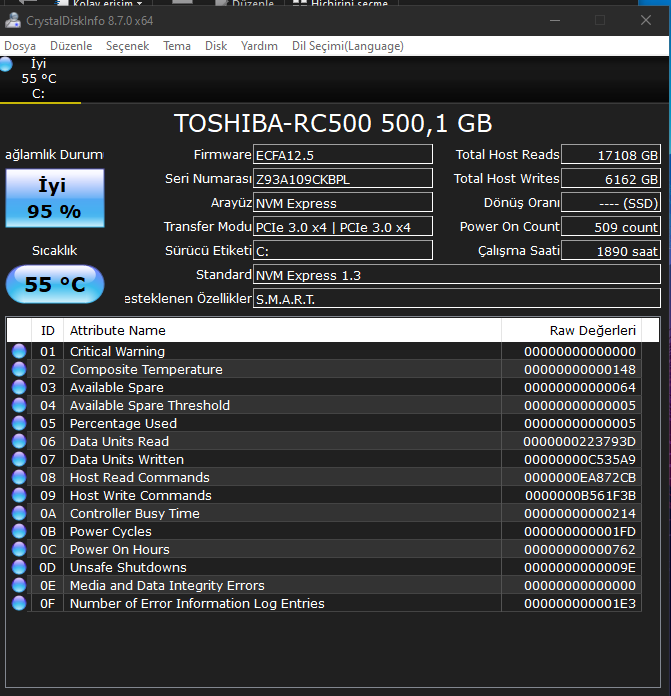Click raw value 000000000001E3
Viewport: 671px width, 696px height.
(x=580, y=604)
